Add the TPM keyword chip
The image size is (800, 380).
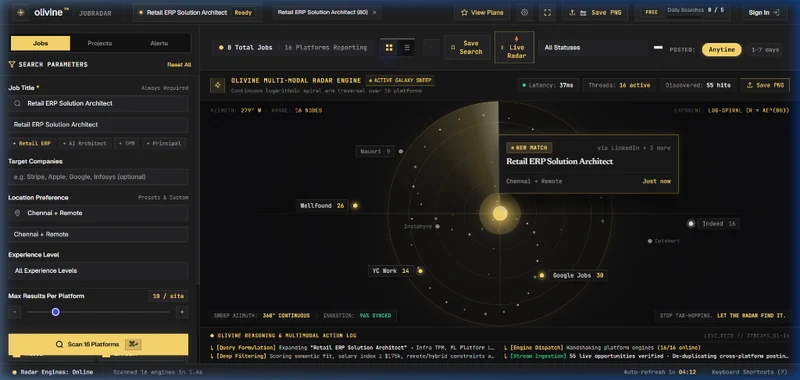point(127,143)
